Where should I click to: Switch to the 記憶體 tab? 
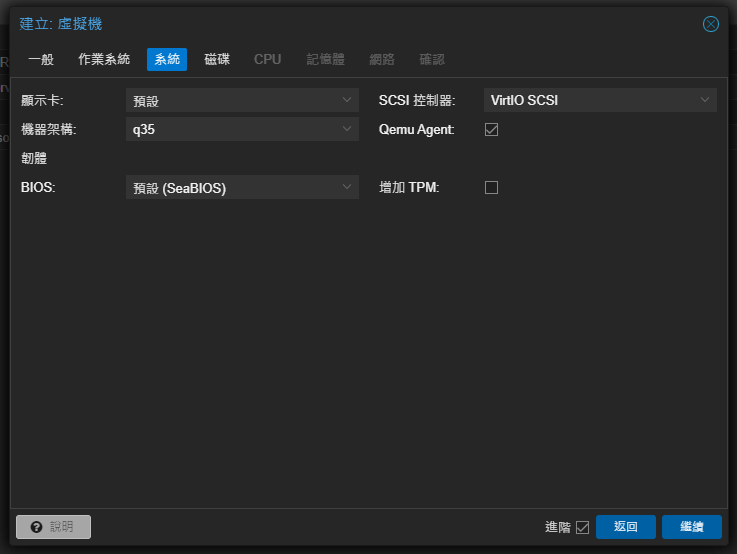coord(325,59)
